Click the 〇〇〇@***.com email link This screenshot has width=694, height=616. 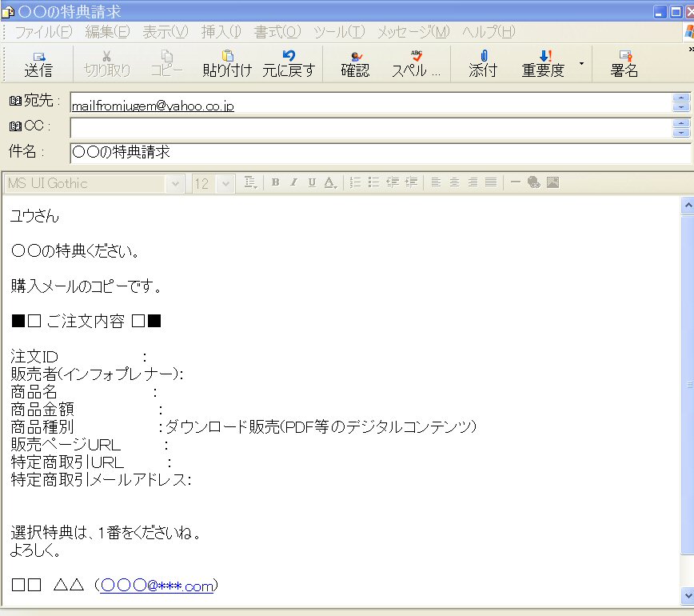(x=157, y=586)
